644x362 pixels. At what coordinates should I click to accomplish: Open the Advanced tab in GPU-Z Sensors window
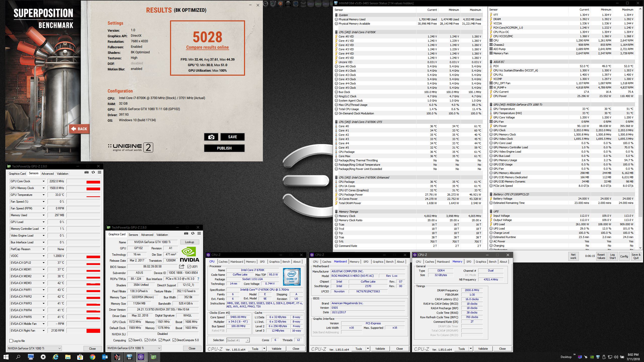coord(48,173)
